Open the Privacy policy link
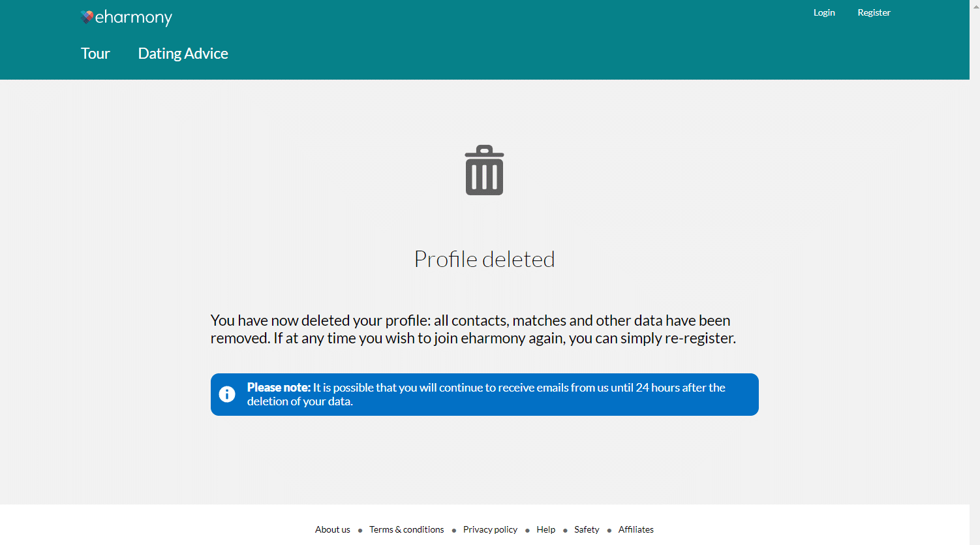 490,529
